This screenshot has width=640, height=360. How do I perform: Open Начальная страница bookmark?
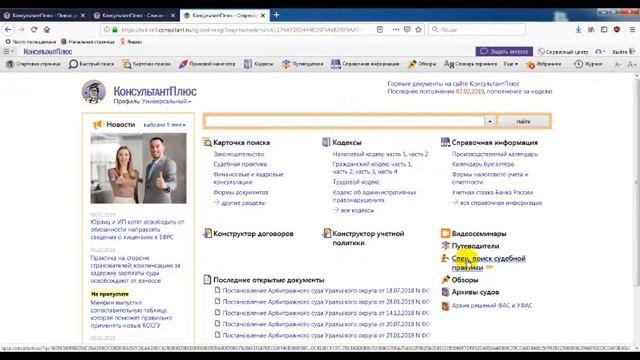click(x=88, y=42)
